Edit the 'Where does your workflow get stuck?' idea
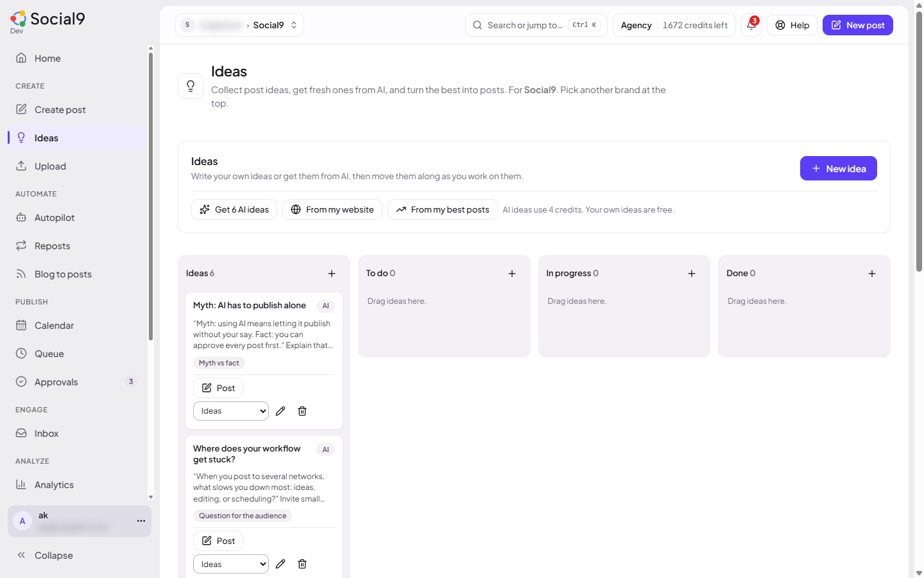 (280, 564)
